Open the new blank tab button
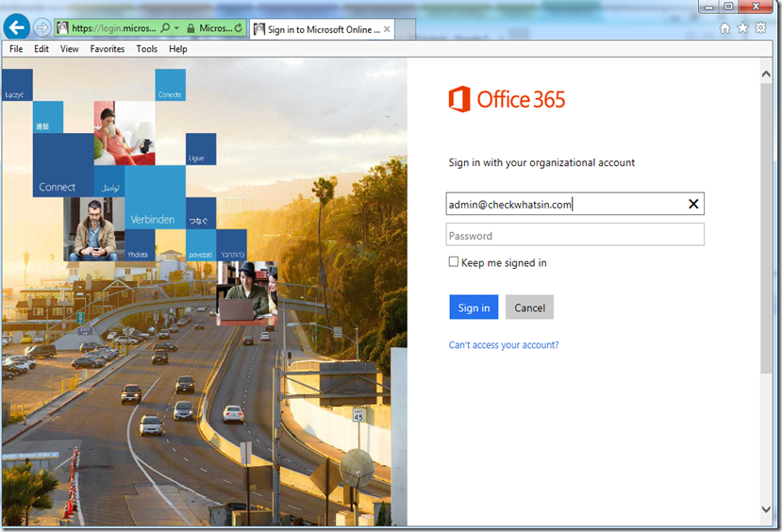 point(406,29)
